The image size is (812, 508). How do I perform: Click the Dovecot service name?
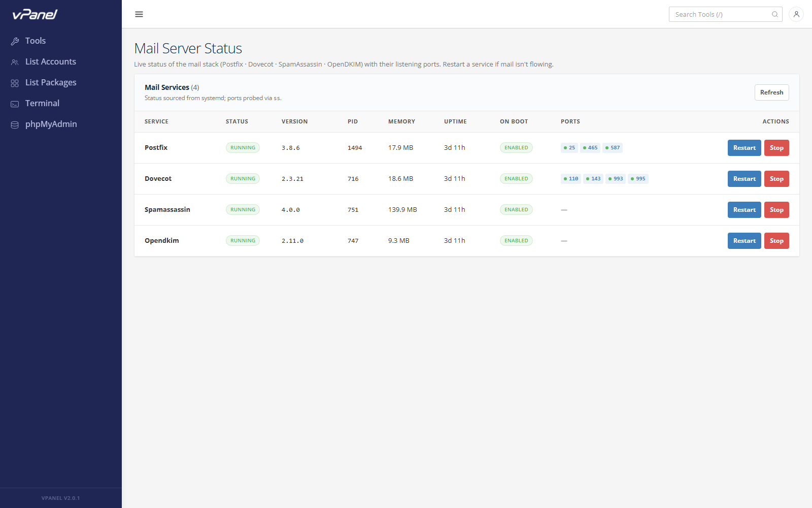click(x=158, y=178)
